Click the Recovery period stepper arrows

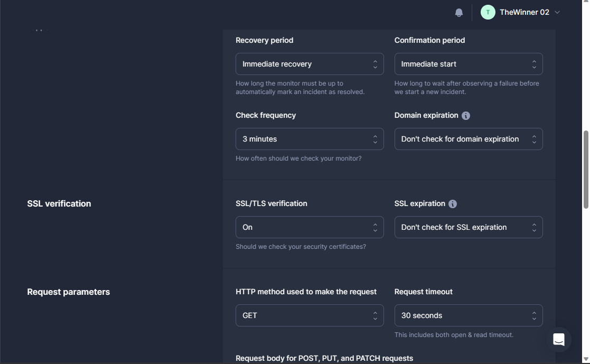(375, 64)
